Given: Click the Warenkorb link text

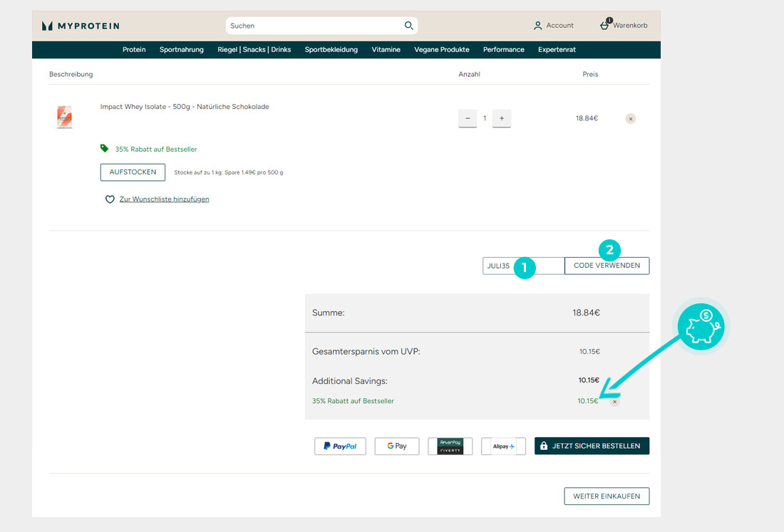Looking at the screenshot, I should click(630, 26).
